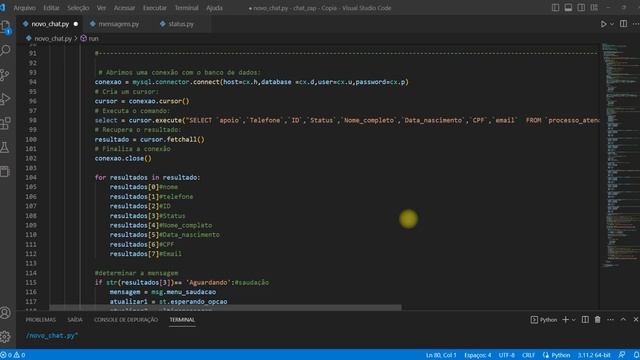Switch to the TERMINAL panel tab
Screen dimensions: 640x360
[x=182, y=320]
